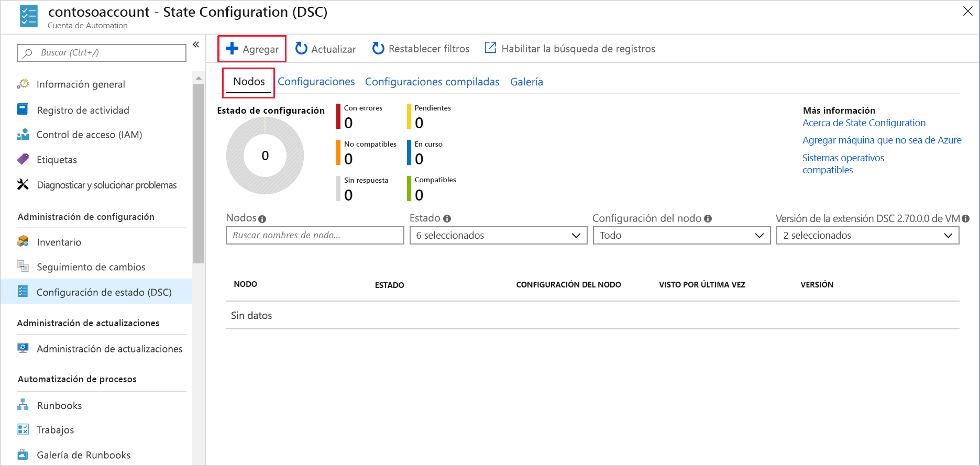The width and height of the screenshot is (980, 466).
Task: Click the State Configuration header checklist icon
Action: pyautogui.click(x=29, y=16)
